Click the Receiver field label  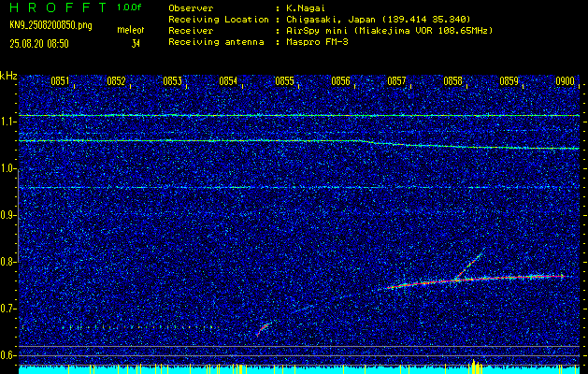tap(191, 30)
